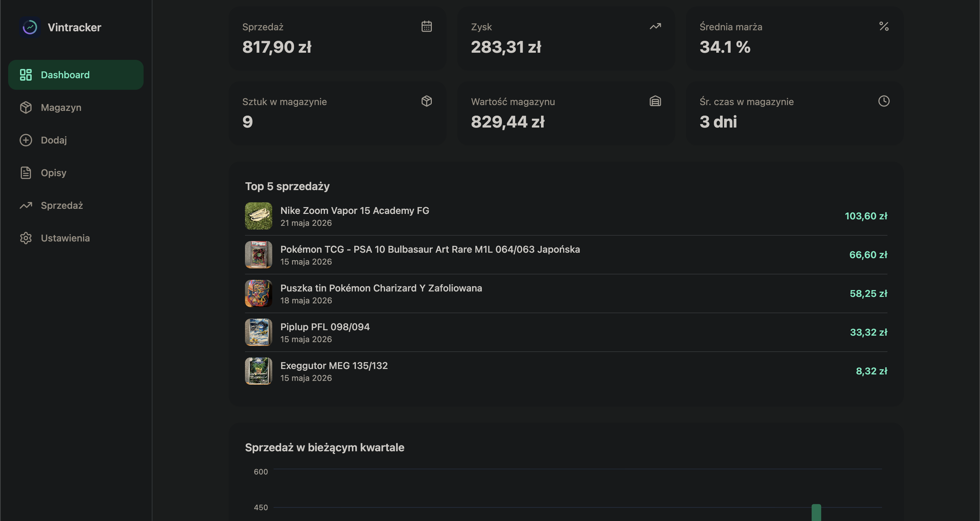The height and width of the screenshot is (521, 980).
Task: Click the Sprzedaż trend-arrow sidebar icon
Action: click(x=26, y=205)
